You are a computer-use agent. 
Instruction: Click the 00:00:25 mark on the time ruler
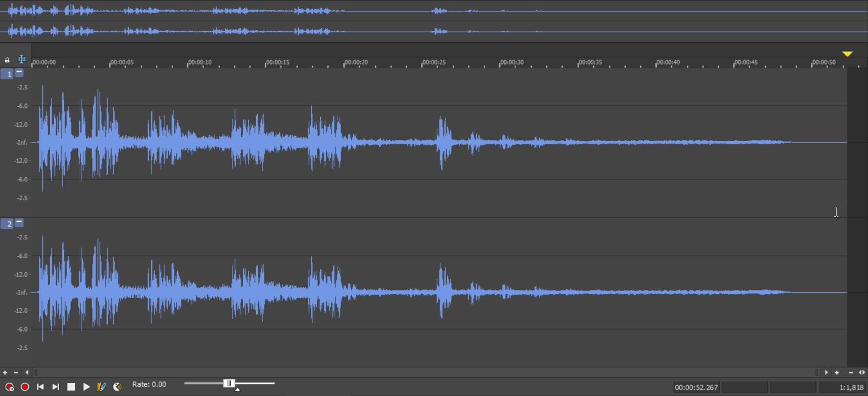click(x=434, y=62)
